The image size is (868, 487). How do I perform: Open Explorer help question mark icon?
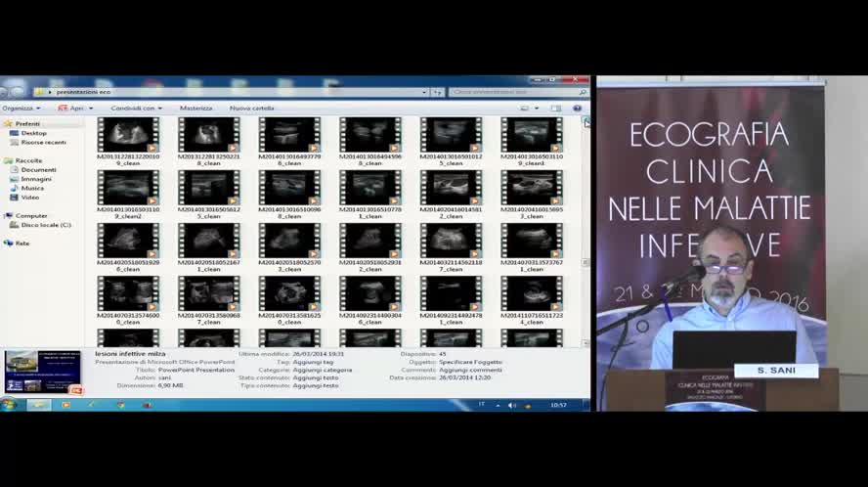point(577,108)
